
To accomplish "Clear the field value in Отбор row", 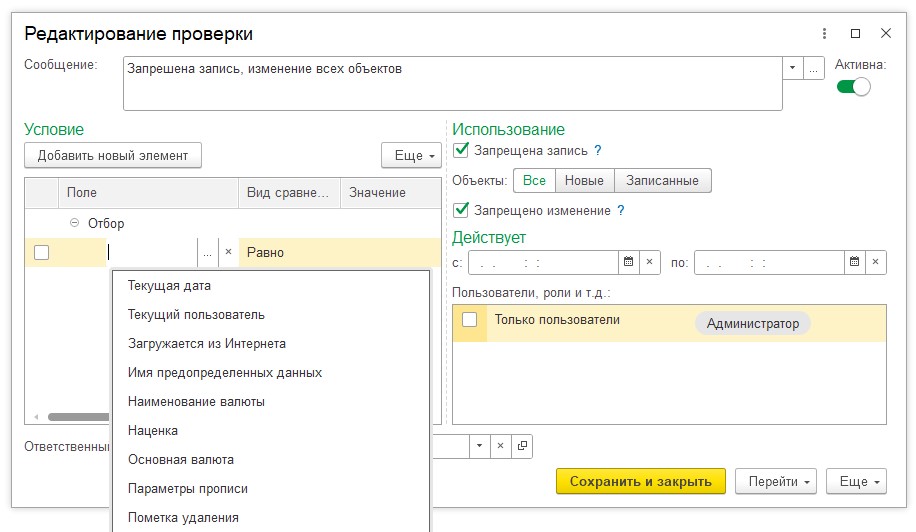I will point(228,253).
